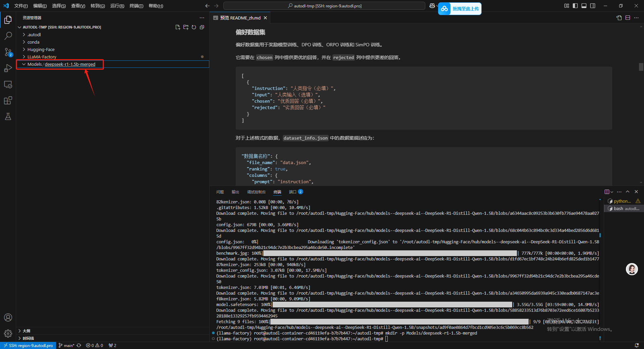
Task: Open the Search view in activity bar
Action: 8,36
